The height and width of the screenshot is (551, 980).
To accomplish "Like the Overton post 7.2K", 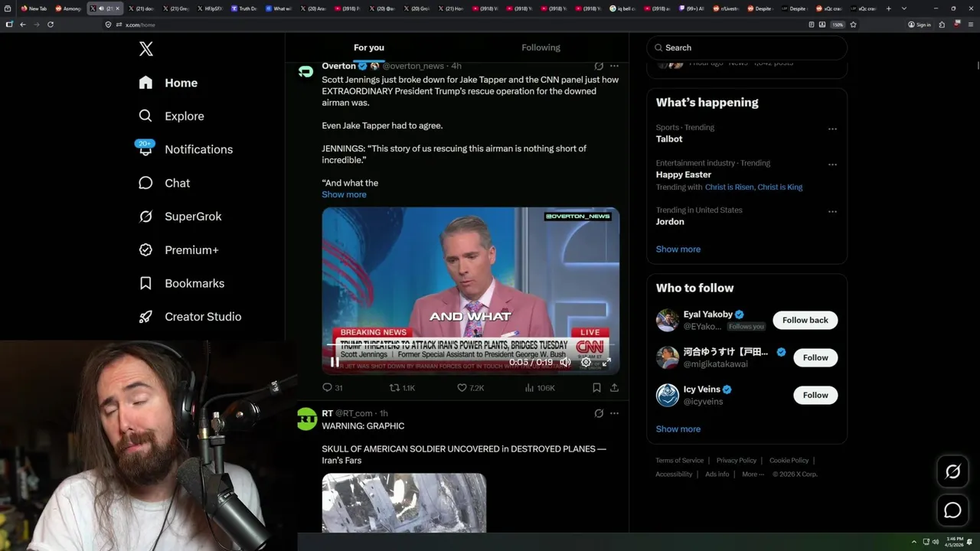I will point(470,388).
